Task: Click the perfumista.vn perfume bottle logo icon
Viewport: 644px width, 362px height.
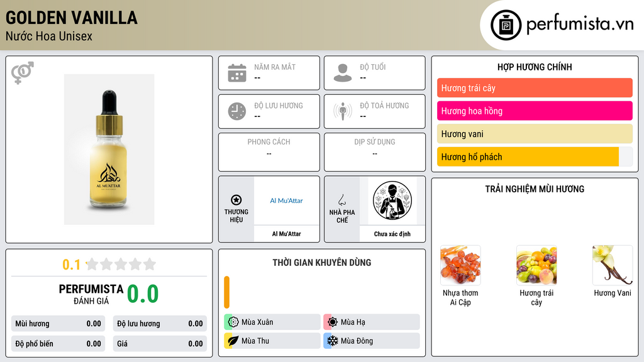Action: pyautogui.click(x=506, y=25)
